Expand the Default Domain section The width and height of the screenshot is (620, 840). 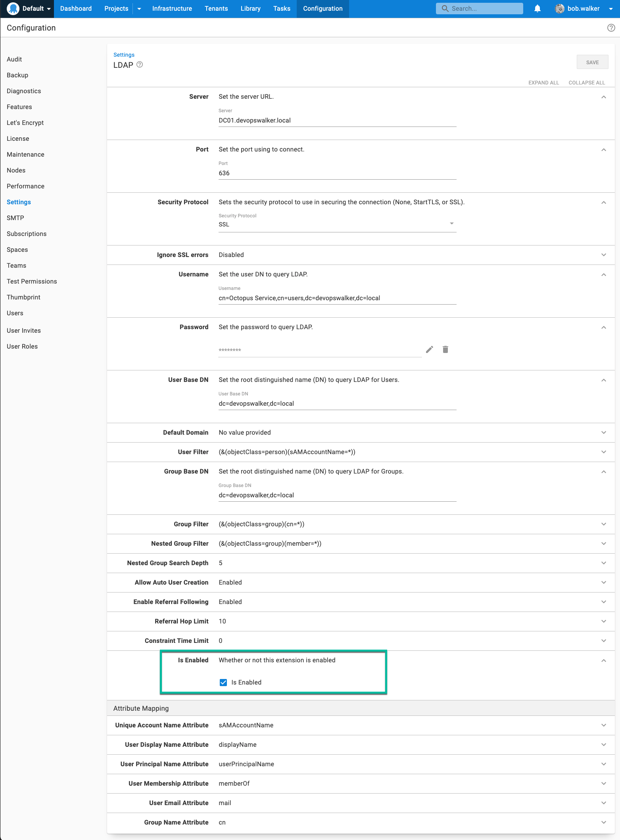604,433
